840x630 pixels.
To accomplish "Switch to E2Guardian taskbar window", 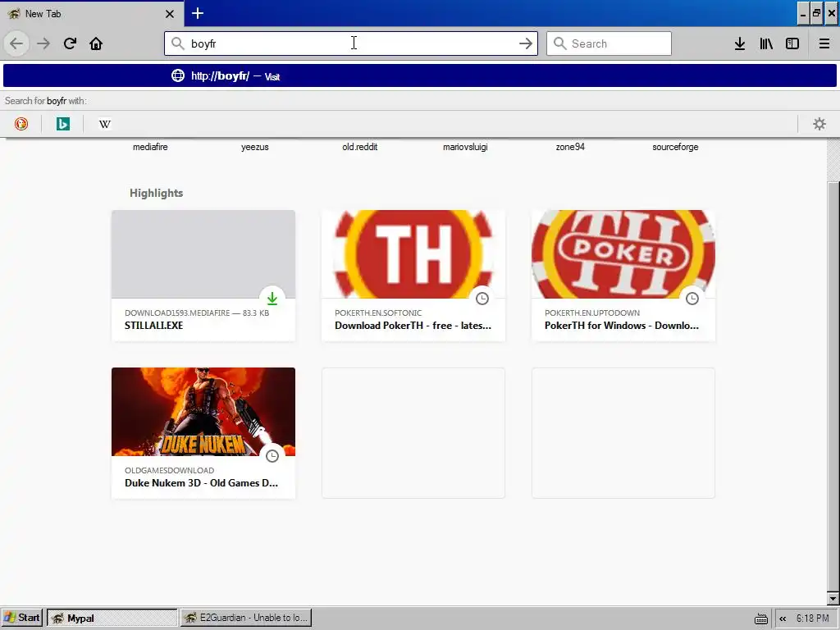I will [x=246, y=618].
